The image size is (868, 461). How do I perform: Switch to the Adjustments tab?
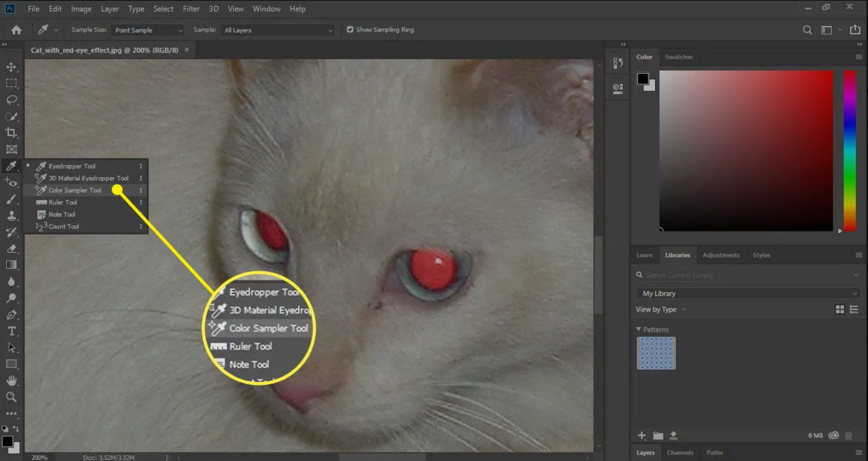click(x=721, y=255)
